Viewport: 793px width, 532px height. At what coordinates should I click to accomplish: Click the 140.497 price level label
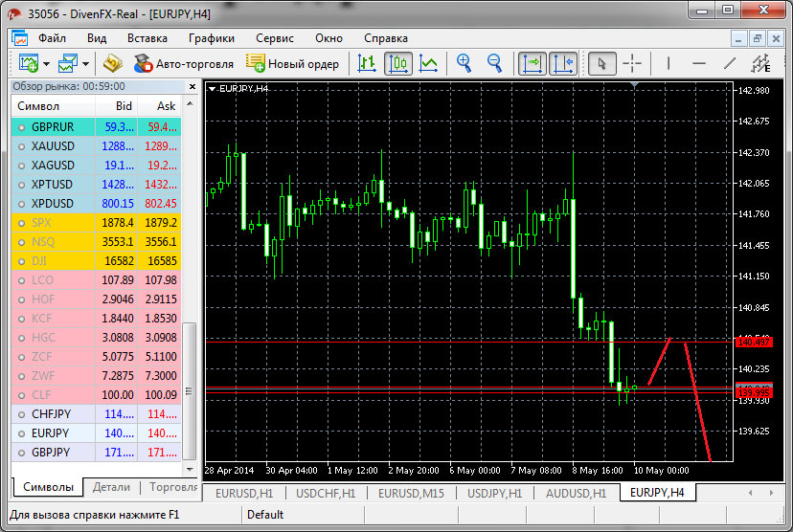(754, 342)
